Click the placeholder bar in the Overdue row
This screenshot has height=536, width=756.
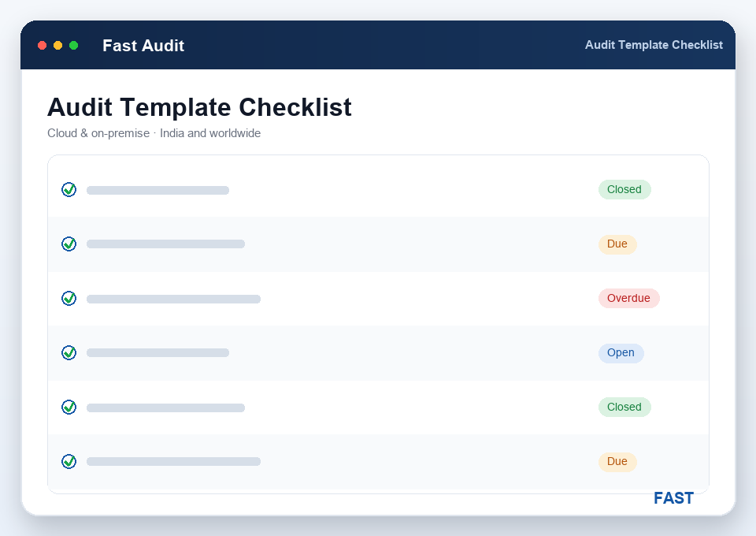[173, 299]
